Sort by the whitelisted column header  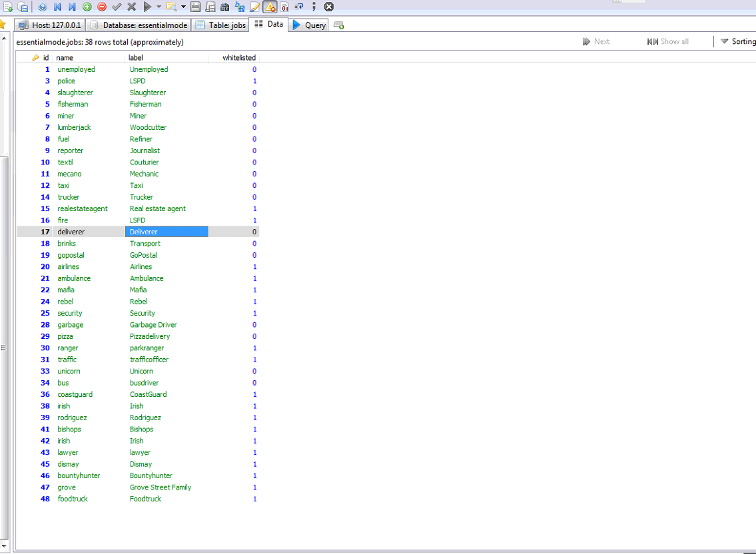pos(234,58)
